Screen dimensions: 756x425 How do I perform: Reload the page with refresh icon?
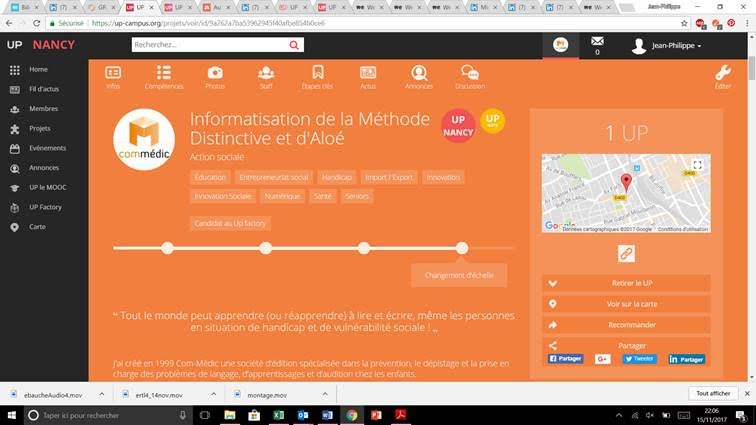(x=37, y=23)
